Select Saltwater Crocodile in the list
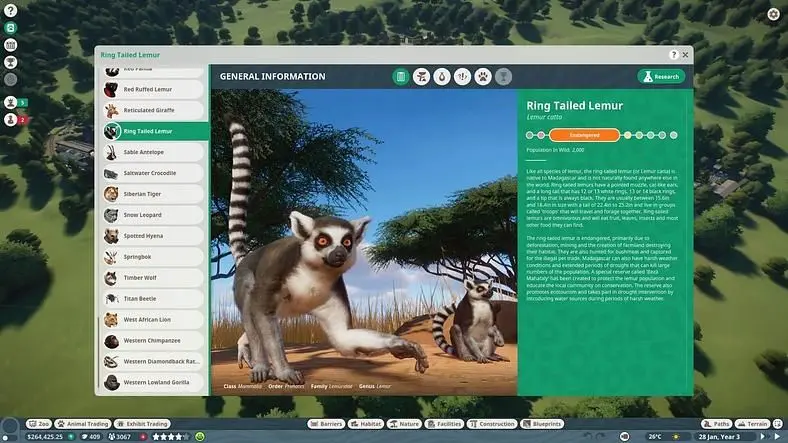This screenshot has height=443, width=788. coord(154,173)
